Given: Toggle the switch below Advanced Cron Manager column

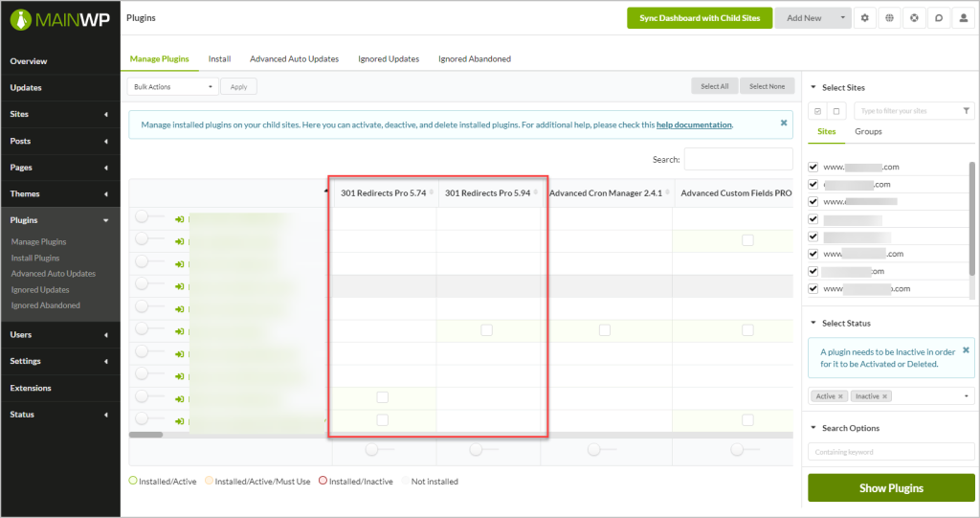Looking at the screenshot, I should (x=601, y=450).
